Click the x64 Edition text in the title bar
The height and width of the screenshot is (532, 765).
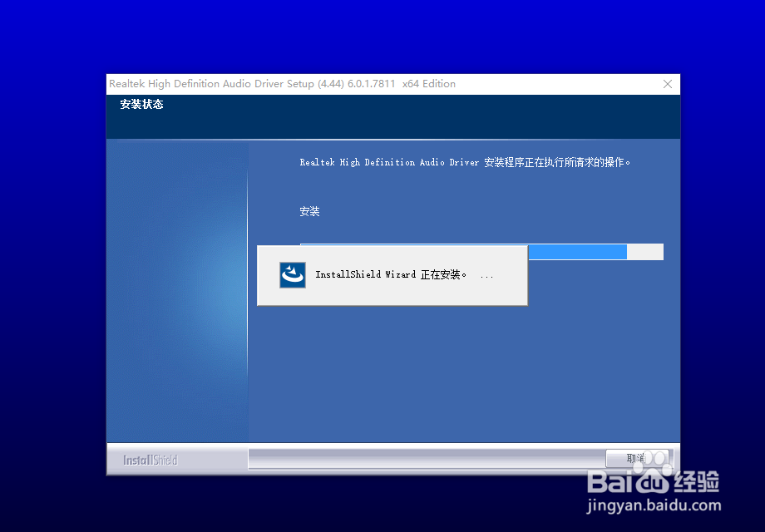[429, 83]
